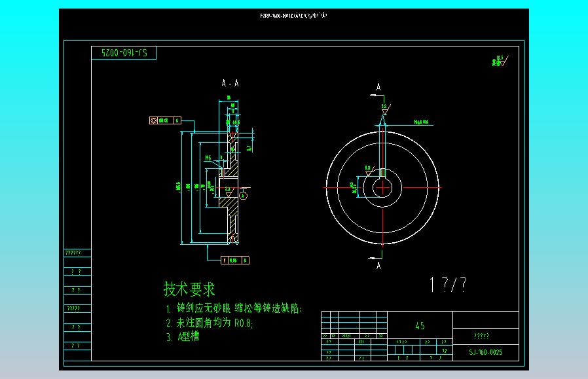Click the note "3. A型槽"
Viewport: 588px width, 379px height.
tap(183, 336)
